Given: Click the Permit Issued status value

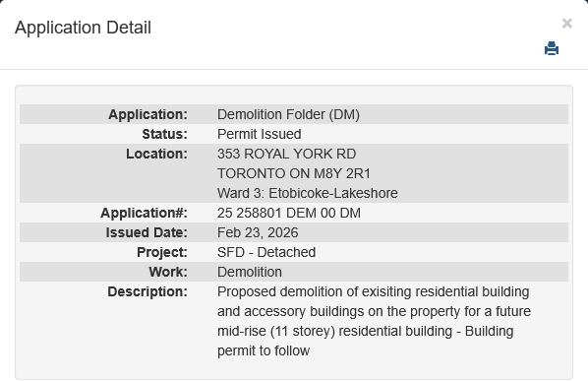Looking at the screenshot, I should tap(260, 134).
